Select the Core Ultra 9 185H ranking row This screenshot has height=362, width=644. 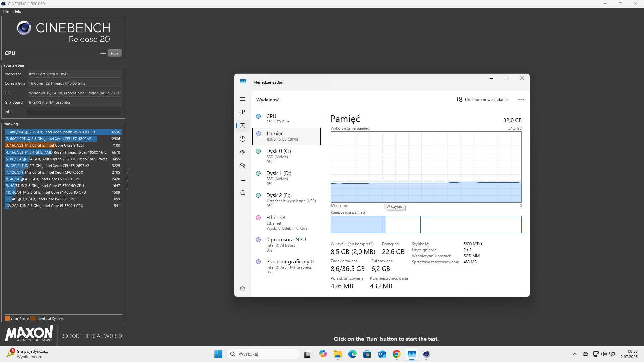tap(63, 145)
